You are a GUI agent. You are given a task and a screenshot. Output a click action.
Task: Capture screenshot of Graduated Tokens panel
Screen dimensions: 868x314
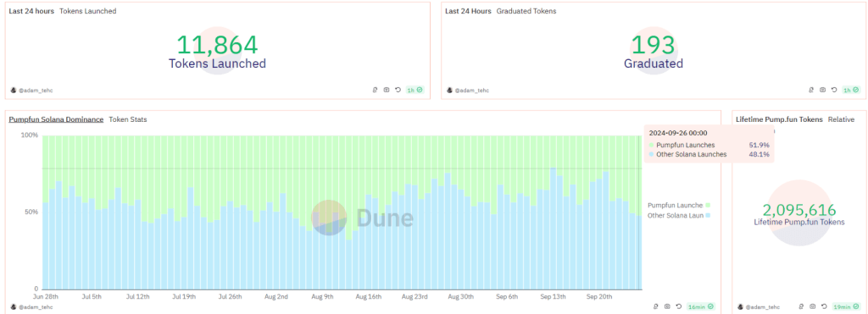tap(822, 90)
